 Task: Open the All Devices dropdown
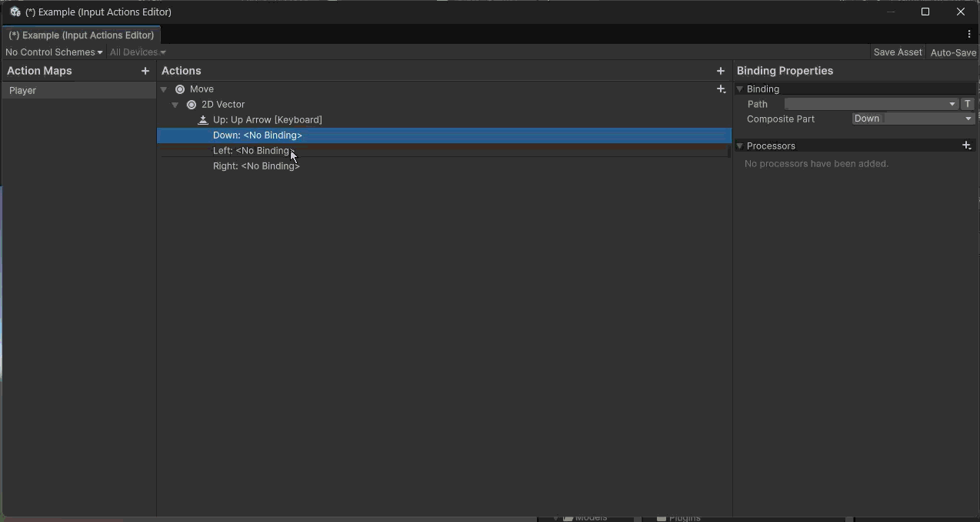click(x=138, y=52)
